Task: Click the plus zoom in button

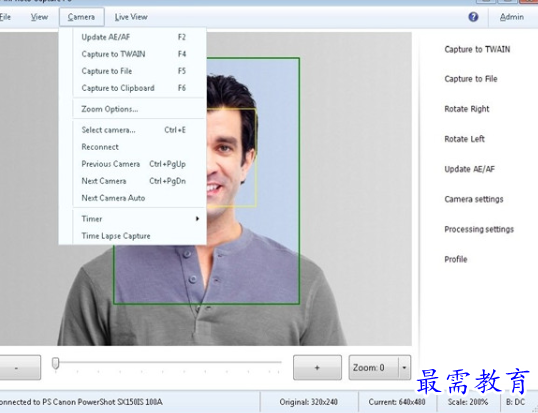Action: point(317,368)
